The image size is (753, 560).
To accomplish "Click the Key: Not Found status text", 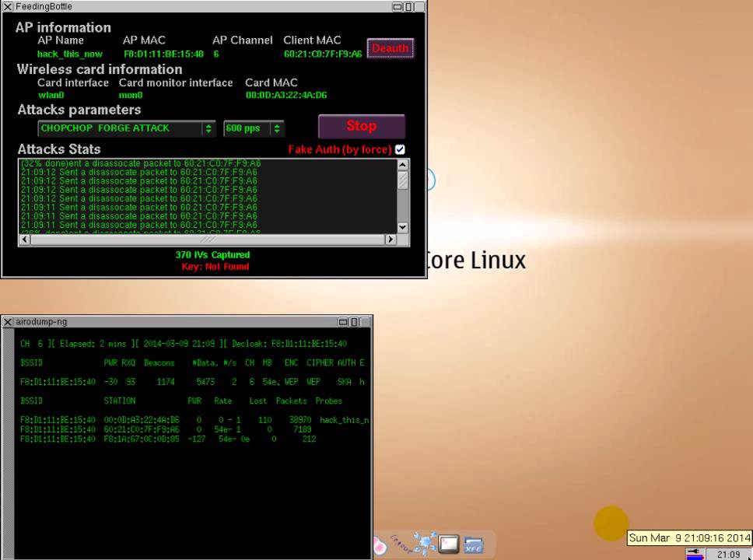I will pyautogui.click(x=215, y=267).
